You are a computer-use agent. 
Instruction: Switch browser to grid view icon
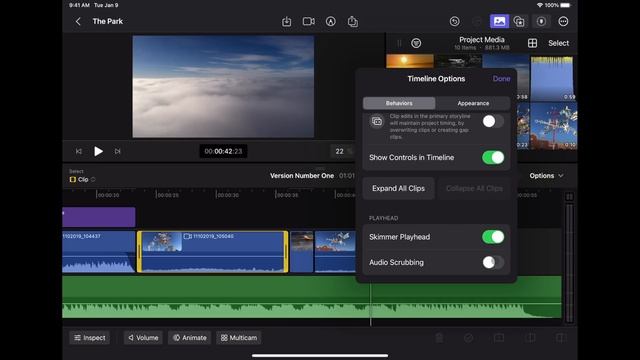pos(532,43)
